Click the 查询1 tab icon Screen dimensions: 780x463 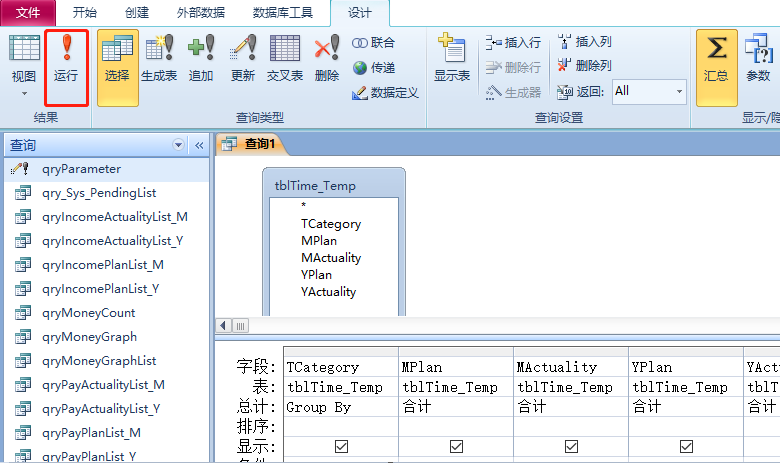pyautogui.click(x=229, y=144)
